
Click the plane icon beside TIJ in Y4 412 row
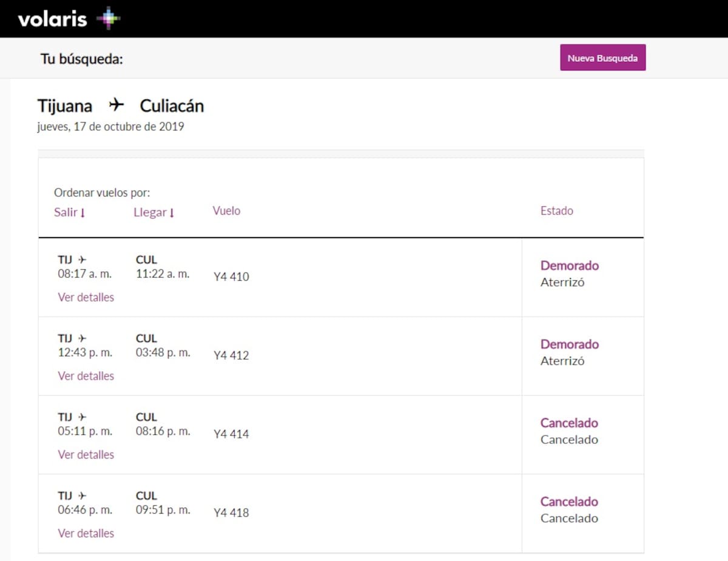pyautogui.click(x=82, y=338)
